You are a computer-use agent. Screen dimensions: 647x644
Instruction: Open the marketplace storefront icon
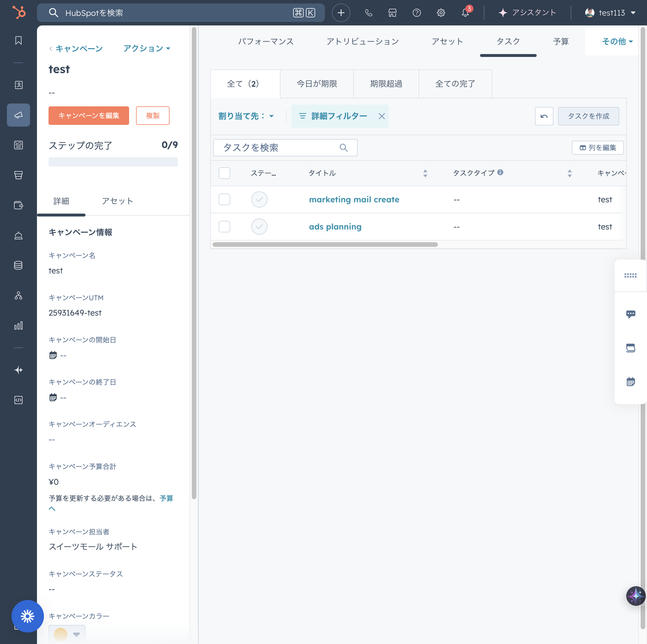coord(392,13)
